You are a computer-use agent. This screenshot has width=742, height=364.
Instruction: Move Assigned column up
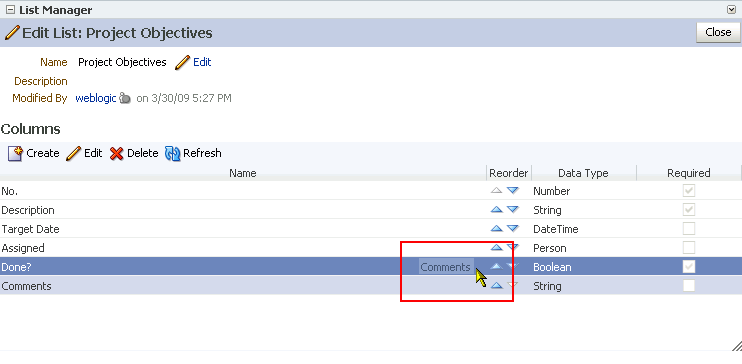(496, 247)
